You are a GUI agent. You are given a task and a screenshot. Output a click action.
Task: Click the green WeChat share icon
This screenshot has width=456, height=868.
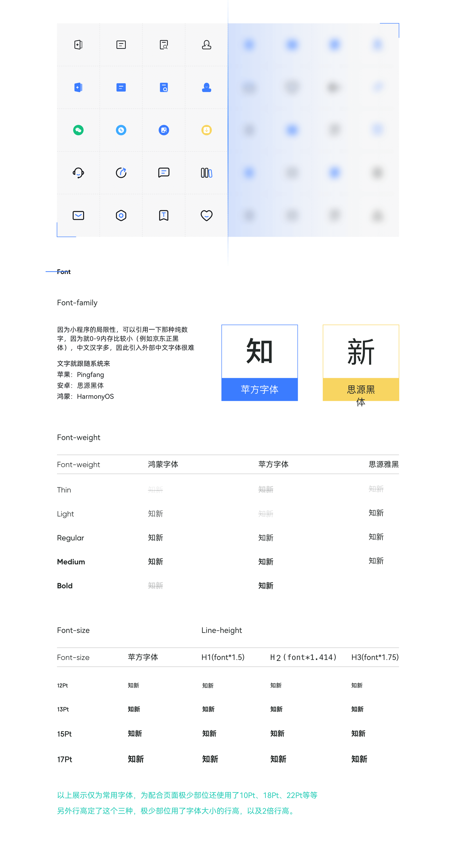(x=78, y=130)
